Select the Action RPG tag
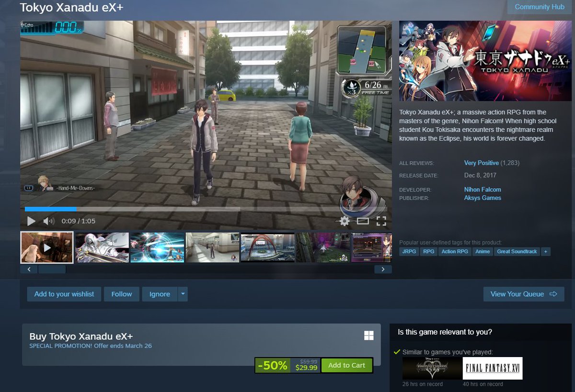Image resolution: width=575 pixels, height=392 pixels. (455, 251)
